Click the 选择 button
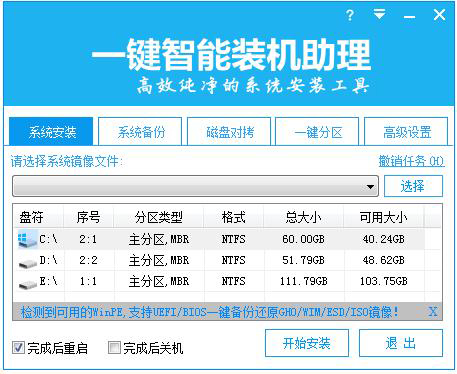Screen dimensions: 457x374 [x=413, y=186]
